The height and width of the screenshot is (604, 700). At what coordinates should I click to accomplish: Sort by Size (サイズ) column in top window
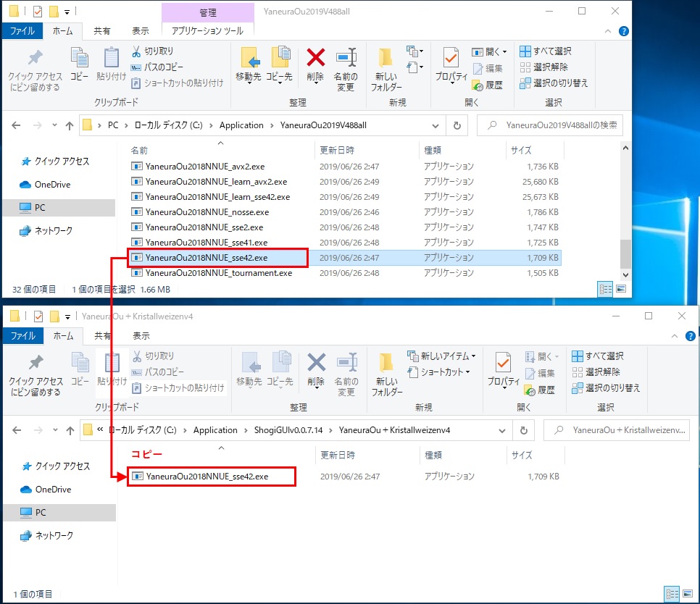[x=521, y=151]
